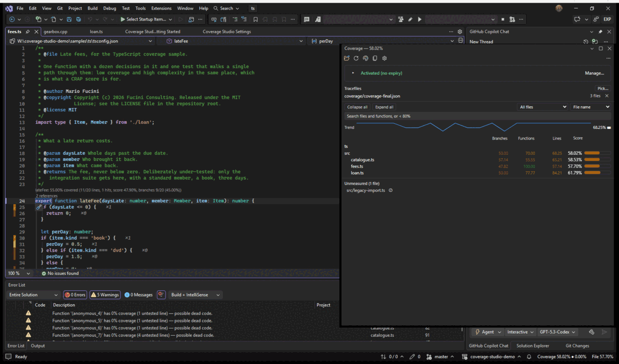Toggle the 0 Messages filter
The image size is (619, 364).
[x=139, y=295]
